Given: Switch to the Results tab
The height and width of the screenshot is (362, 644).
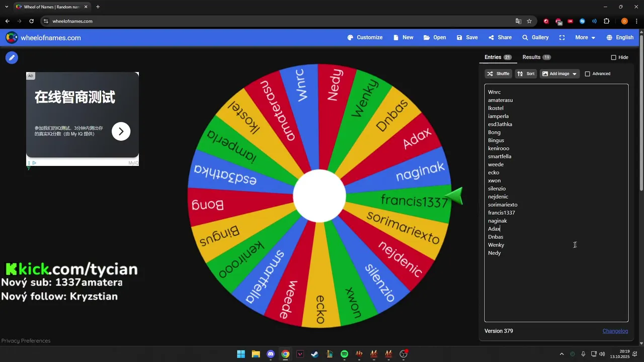Looking at the screenshot, I should pos(536,57).
